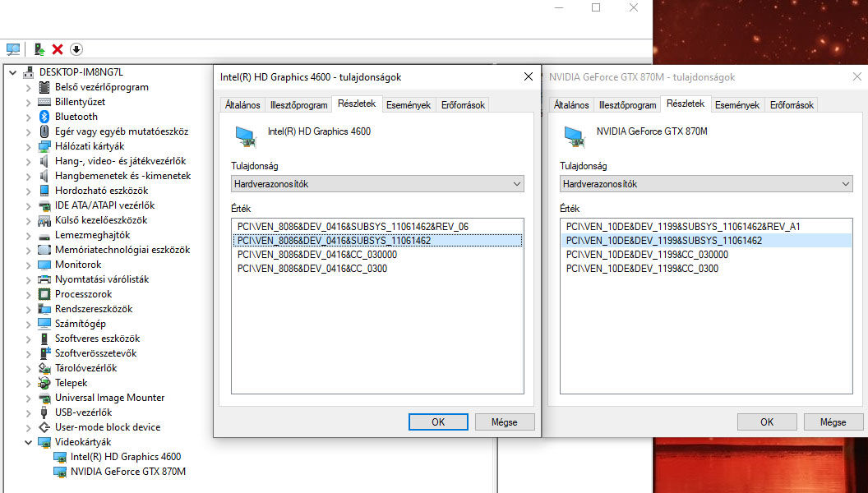Open Általános tab in Intel properties

pos(242,105)
